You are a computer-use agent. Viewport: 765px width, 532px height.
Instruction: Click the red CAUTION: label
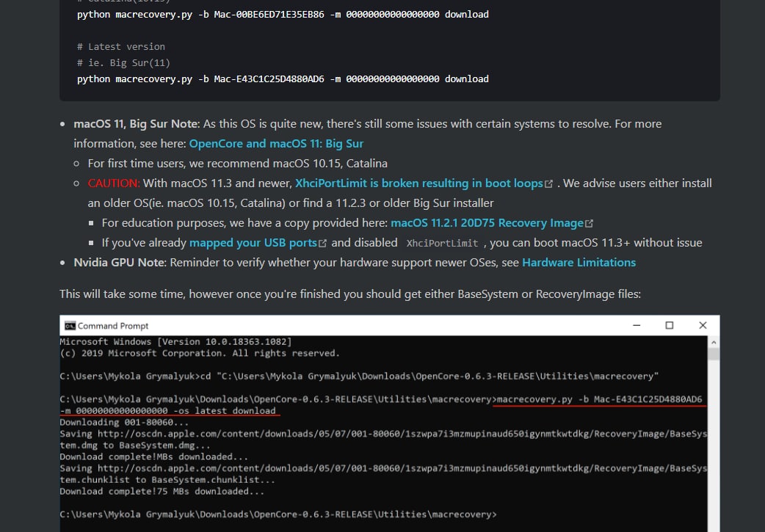[114, 183]
